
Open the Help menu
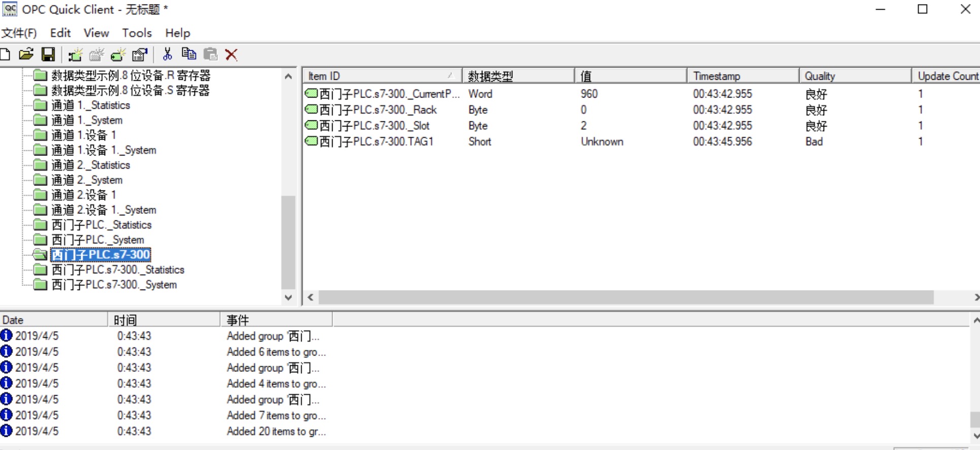178,33
